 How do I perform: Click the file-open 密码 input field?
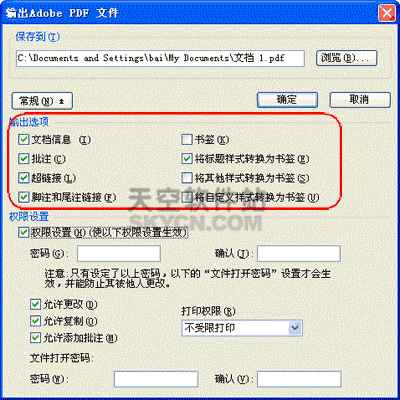156,379
